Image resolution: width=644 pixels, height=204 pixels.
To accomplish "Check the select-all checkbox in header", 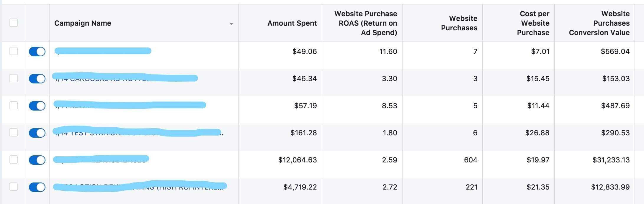I will (14, 23).
